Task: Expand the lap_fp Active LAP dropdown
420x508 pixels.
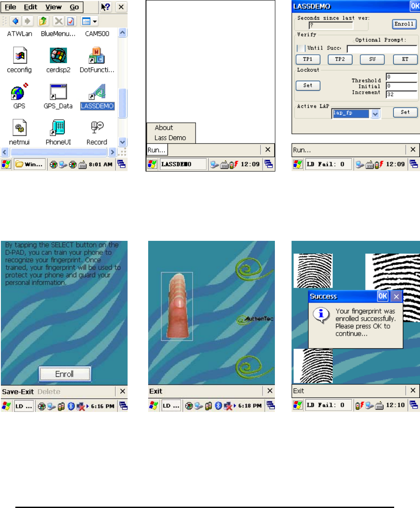Action: point(375,114)
